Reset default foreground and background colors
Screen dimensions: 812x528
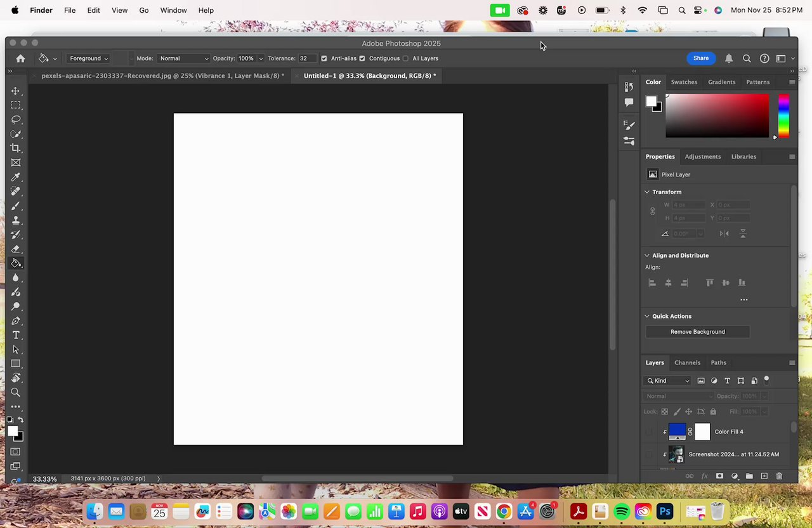10,420
